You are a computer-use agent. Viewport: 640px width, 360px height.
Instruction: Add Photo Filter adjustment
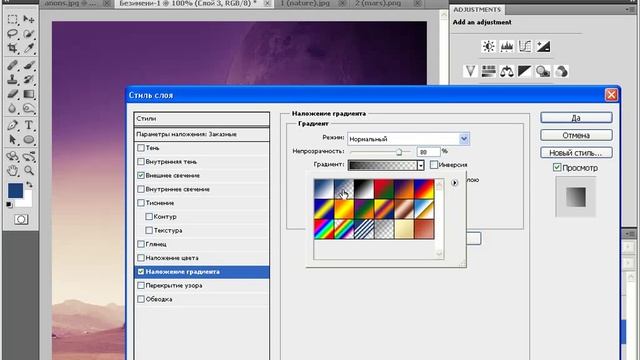(x=543, y=71)
